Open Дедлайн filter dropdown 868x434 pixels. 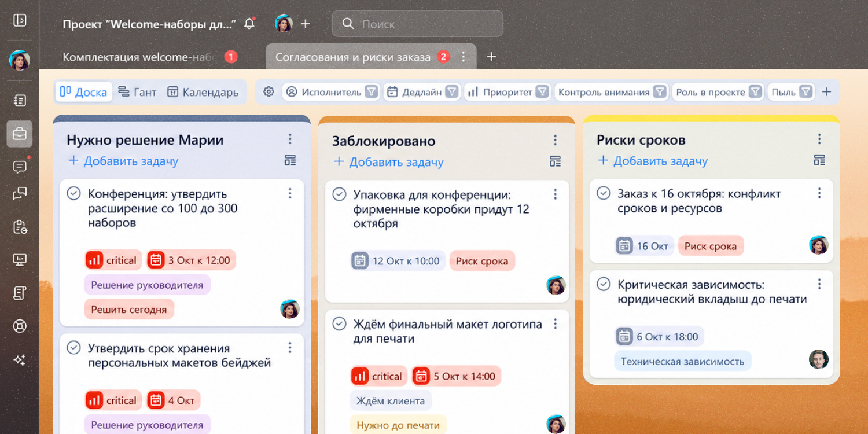click(x=452, y=92)
